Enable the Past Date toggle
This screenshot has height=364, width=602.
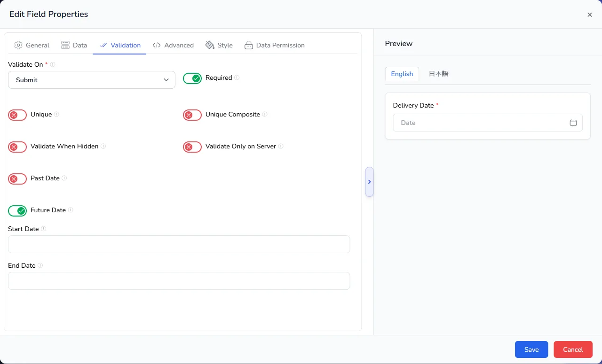[x=17, y=179]
